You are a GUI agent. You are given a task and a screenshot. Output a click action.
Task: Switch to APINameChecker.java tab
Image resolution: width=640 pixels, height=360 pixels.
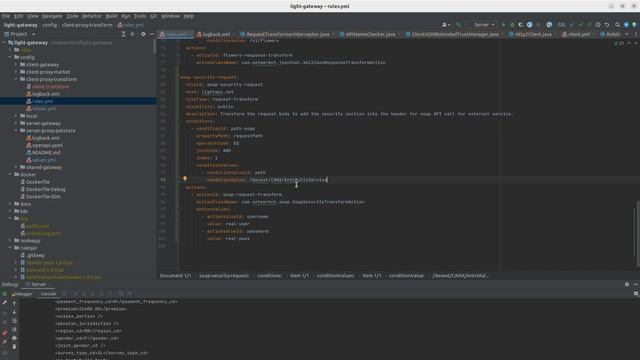coord(370,34)
